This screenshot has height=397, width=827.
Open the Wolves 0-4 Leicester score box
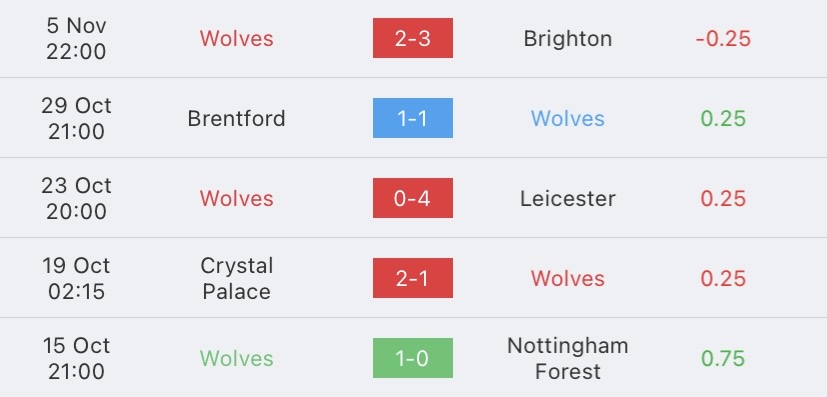(x=412, y=198)
